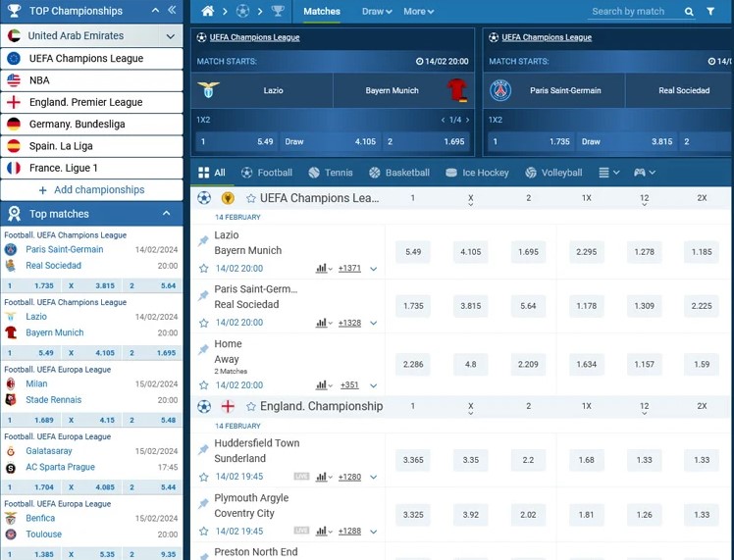Favorite the Lazio match with star
Image resolution: width=734 pixels, height=560 pixels.
click(204, 269)
